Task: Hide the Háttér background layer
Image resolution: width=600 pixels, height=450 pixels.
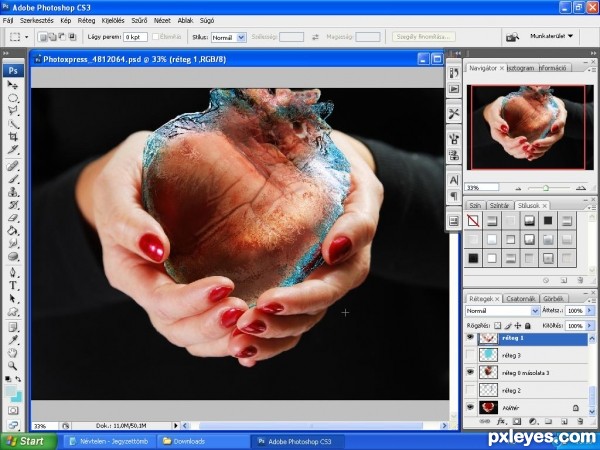Action: pos(470,407)
